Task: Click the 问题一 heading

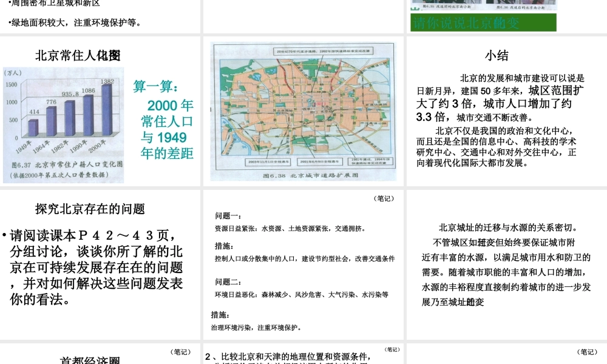Action: coord(229,216)
